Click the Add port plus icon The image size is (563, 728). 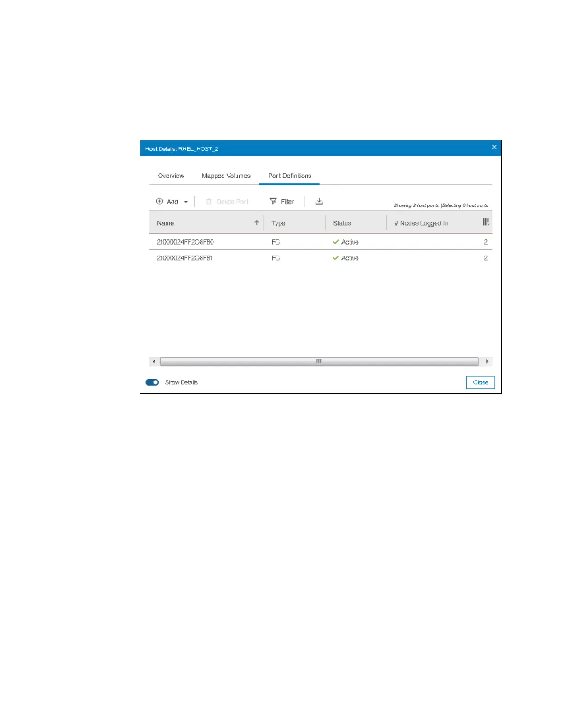click(x=160, y=201)
